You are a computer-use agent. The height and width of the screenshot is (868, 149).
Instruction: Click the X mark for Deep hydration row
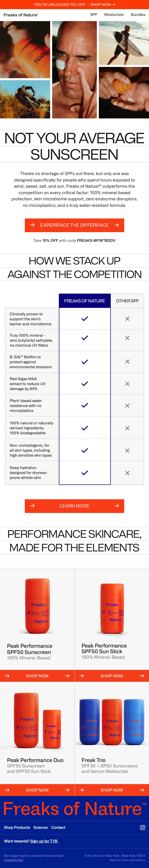[x=127, y=473]
